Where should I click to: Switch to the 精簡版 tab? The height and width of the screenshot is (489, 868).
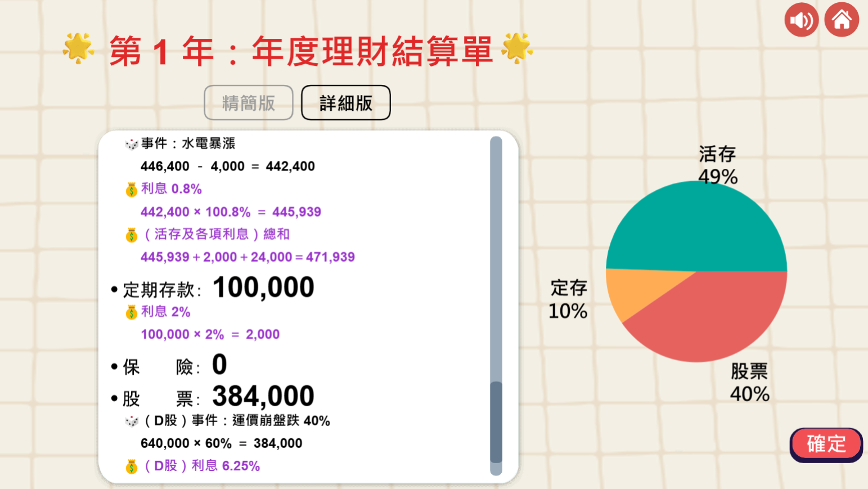point(249,103)
